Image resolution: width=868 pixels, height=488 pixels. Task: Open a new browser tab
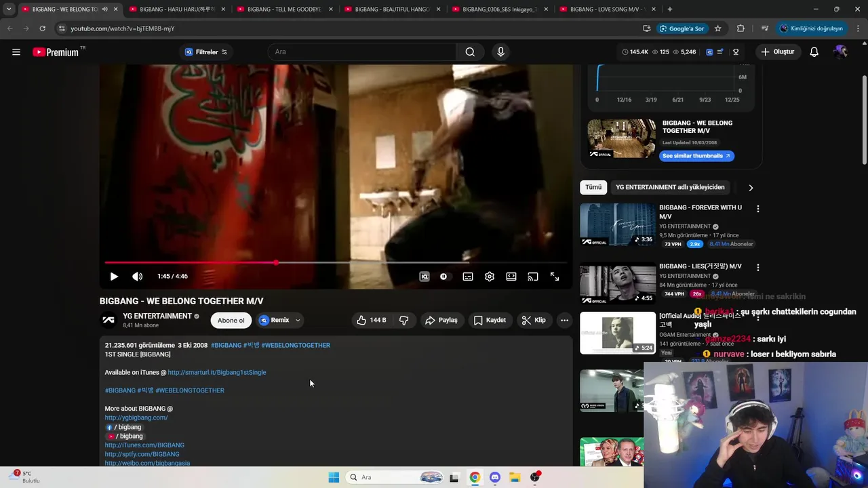point(670,9)
